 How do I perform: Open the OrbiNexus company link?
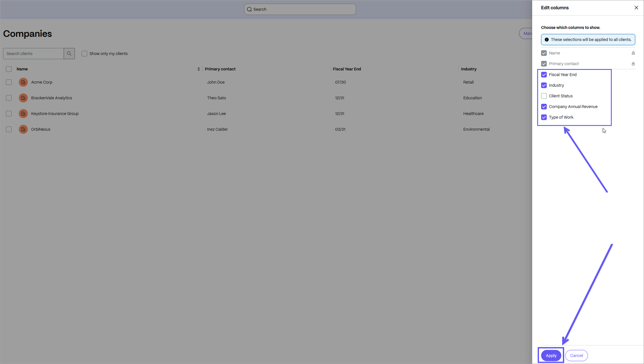click(x=41, y=129)
